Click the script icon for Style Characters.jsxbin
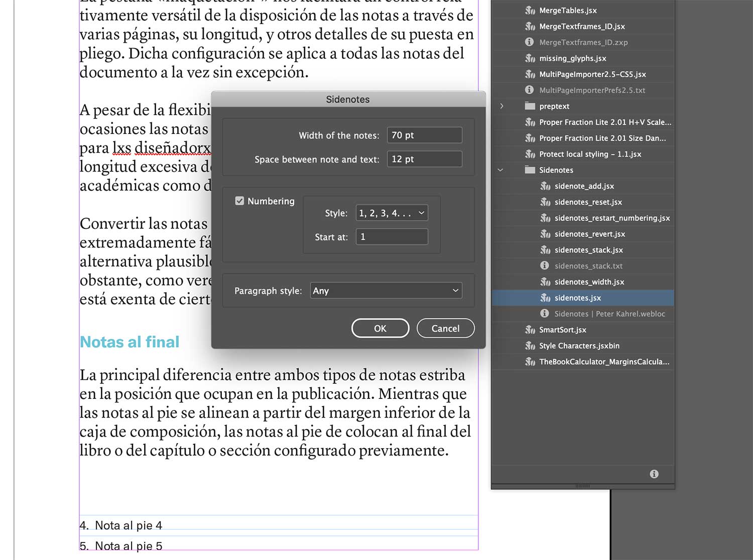Screen dimensions: 753x560 [530, 346]
